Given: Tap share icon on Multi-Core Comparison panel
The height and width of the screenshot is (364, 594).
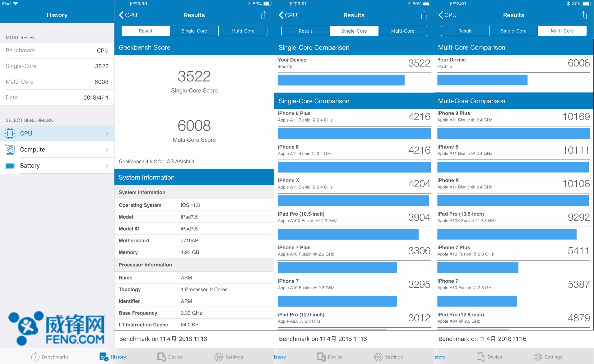Looking at the screenshot, I should 583,15.
